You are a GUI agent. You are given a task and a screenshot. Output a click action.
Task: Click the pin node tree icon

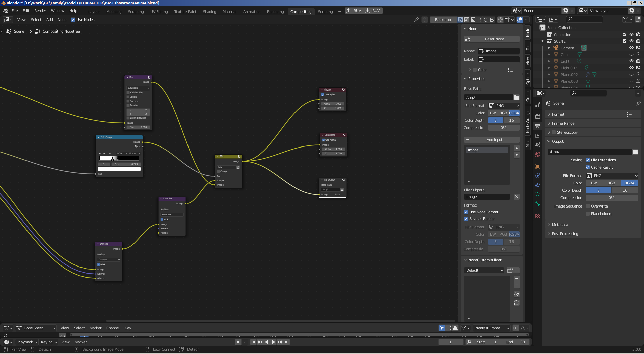pos(416,20)
